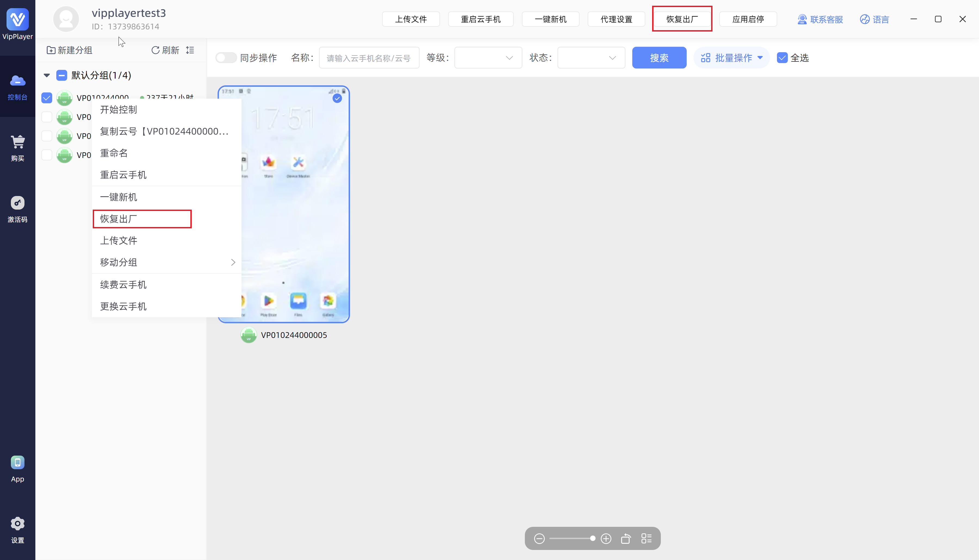Click the zoom-out minus icon in bottom toolbar

(x=539, y=539)
